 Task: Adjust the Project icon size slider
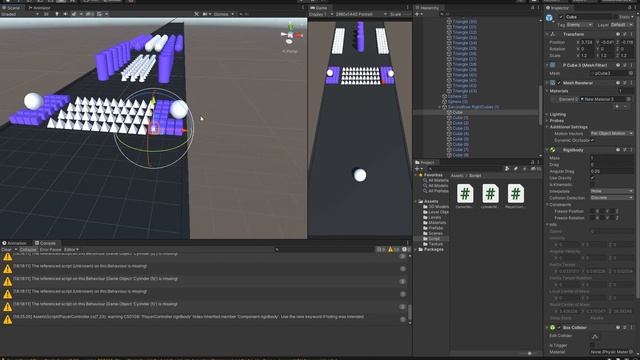[529, 353]
